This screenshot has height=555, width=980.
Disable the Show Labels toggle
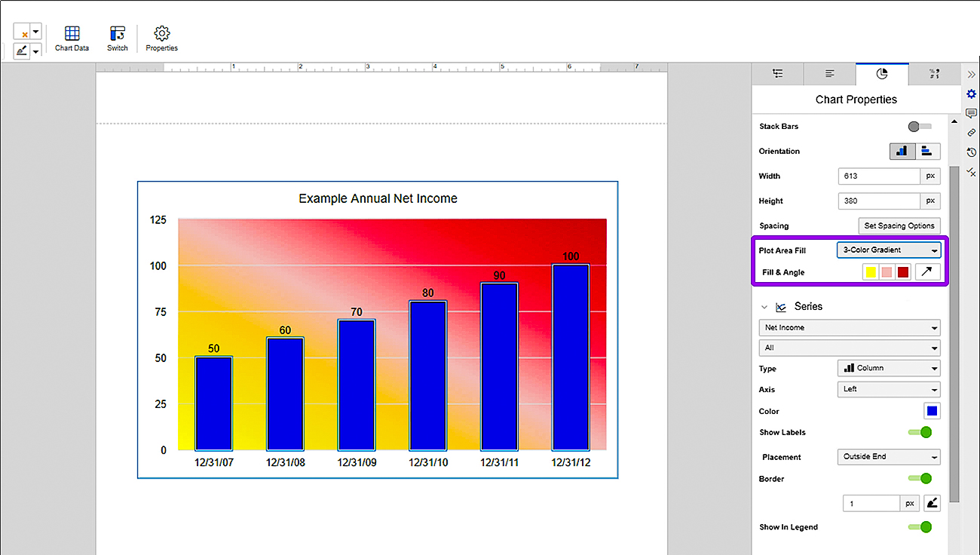pos(920,432)
